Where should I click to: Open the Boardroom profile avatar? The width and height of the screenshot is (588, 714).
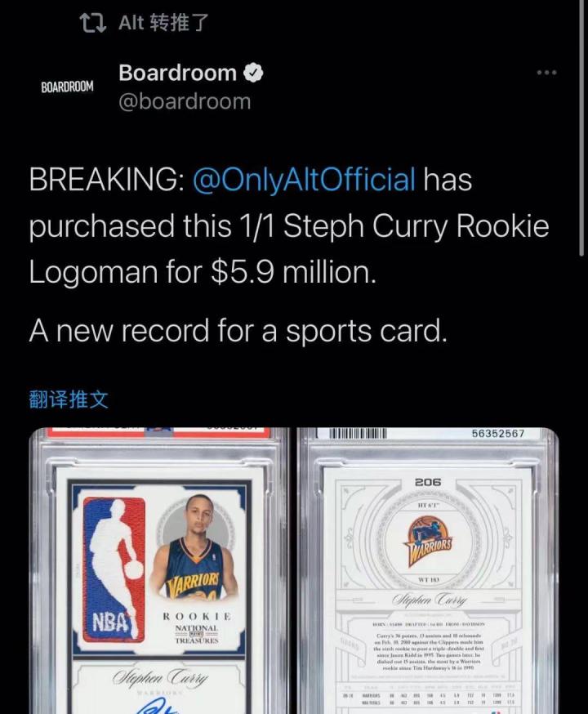67,87
